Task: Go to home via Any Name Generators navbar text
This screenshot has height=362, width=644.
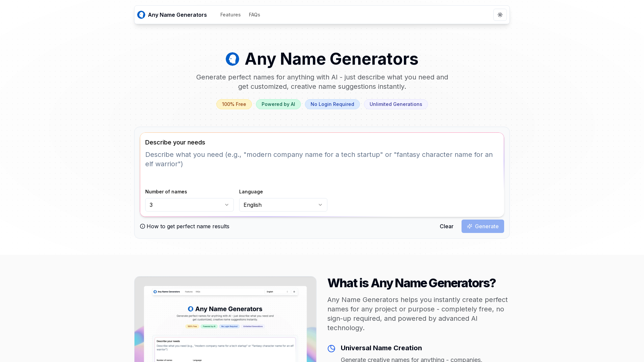Action: pyautogui.click(x=177, y=15)
